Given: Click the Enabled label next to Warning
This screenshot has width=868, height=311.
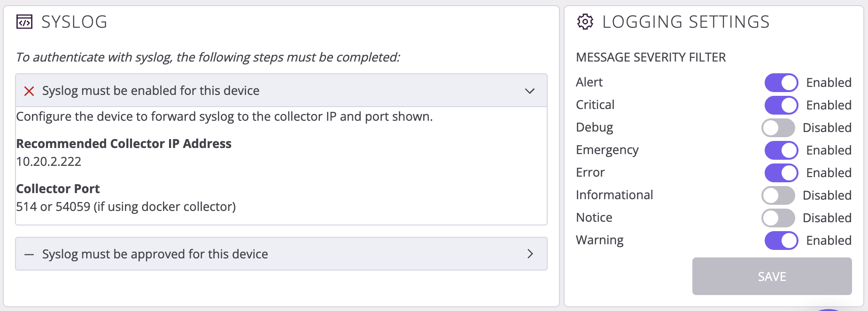Looking at the screenshot, I should 829,241.
